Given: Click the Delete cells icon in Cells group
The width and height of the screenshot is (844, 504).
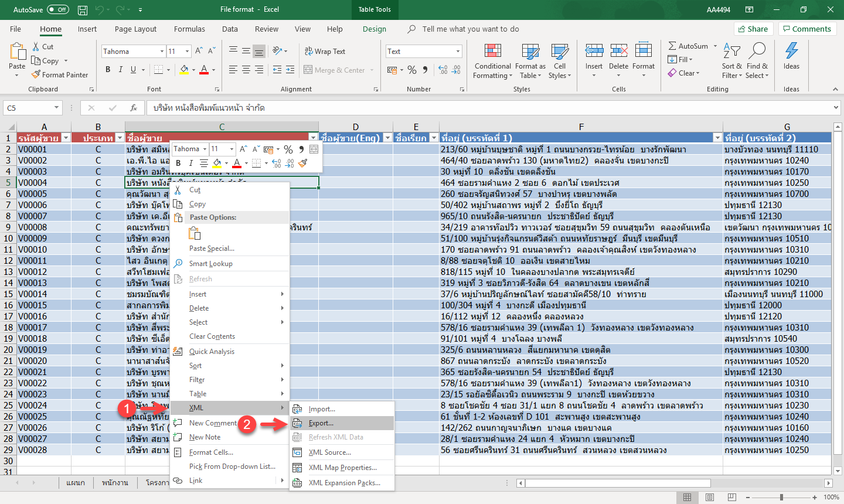Looking at the screenshot, I should (619, 51).
